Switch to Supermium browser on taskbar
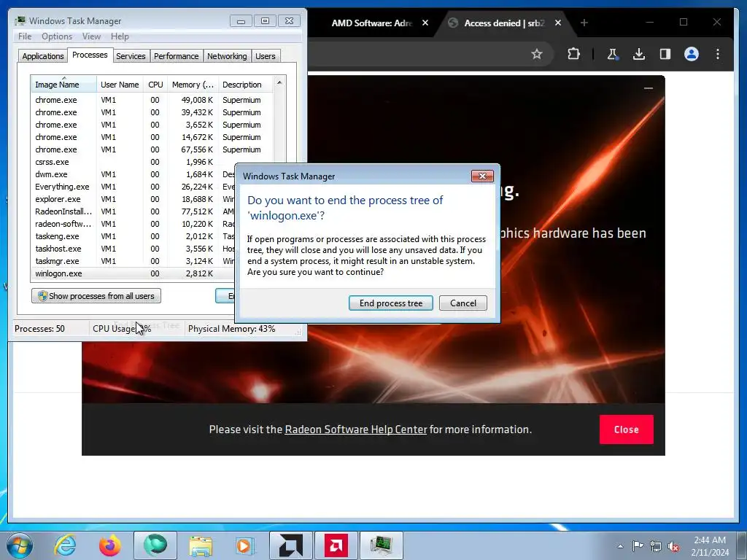This screenshot has width=747, height=560. (x=155, y=545)
